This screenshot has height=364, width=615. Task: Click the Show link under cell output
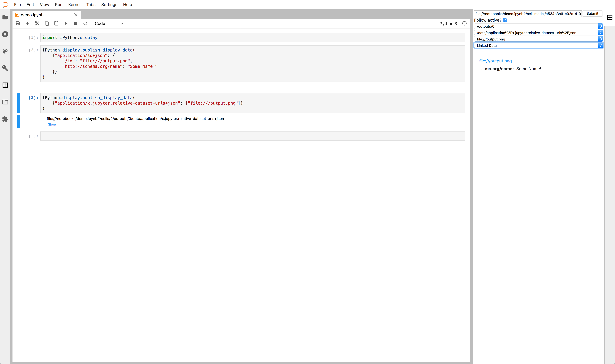point(52,124)
